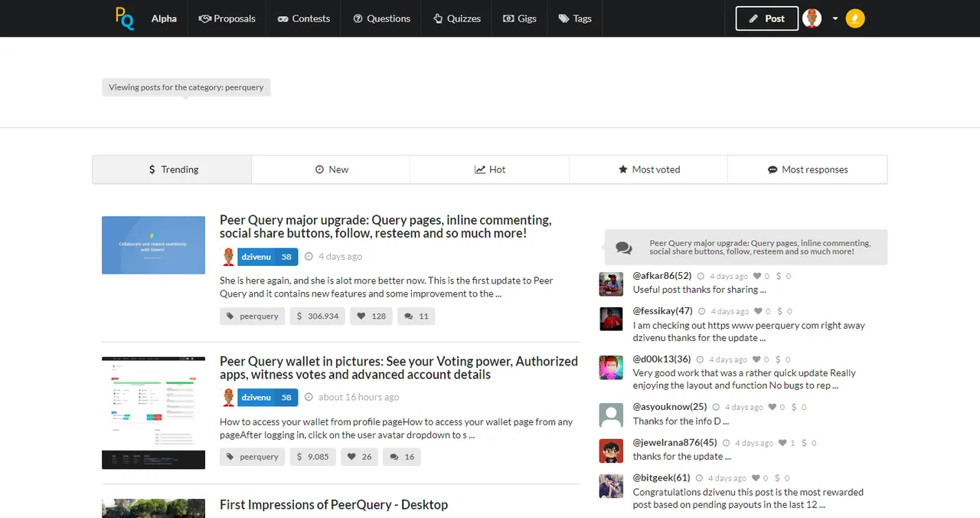Open commenter @d00k13(36) profile
The height and width of the screenshot is (518, 980).
[662, 359]
